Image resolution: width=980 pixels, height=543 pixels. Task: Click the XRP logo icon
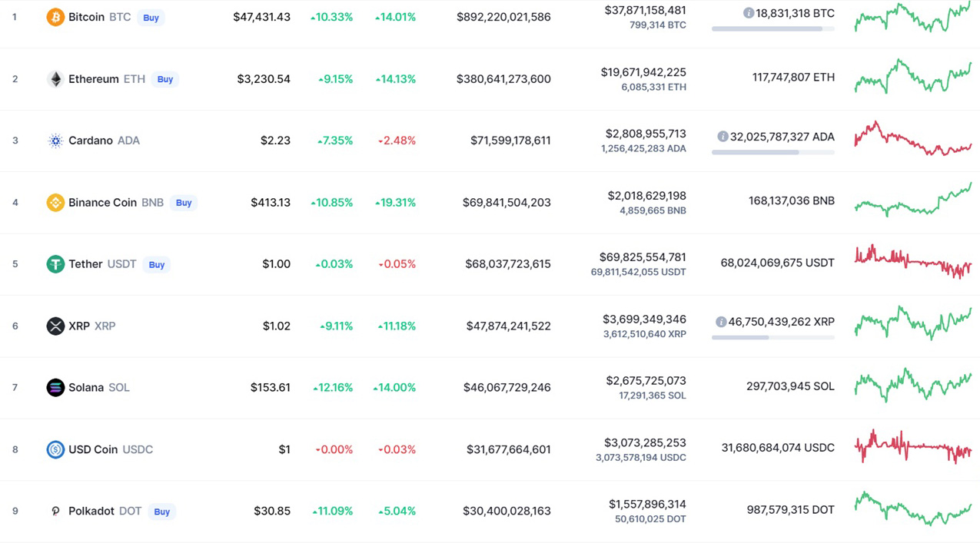click(55, 326)
